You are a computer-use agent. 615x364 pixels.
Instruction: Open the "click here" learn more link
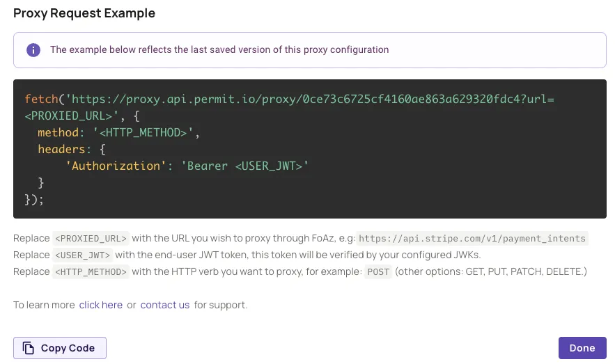pos(101,305)
